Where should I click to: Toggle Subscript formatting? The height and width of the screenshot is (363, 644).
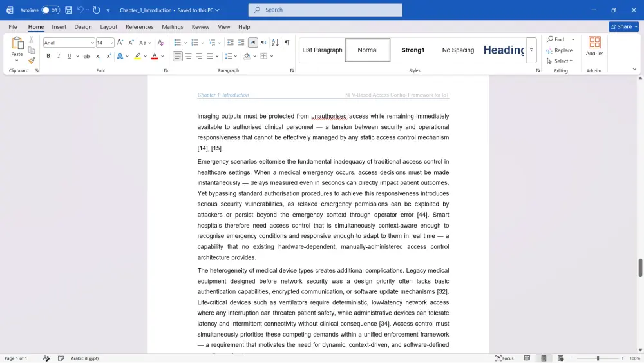[98, 56]
